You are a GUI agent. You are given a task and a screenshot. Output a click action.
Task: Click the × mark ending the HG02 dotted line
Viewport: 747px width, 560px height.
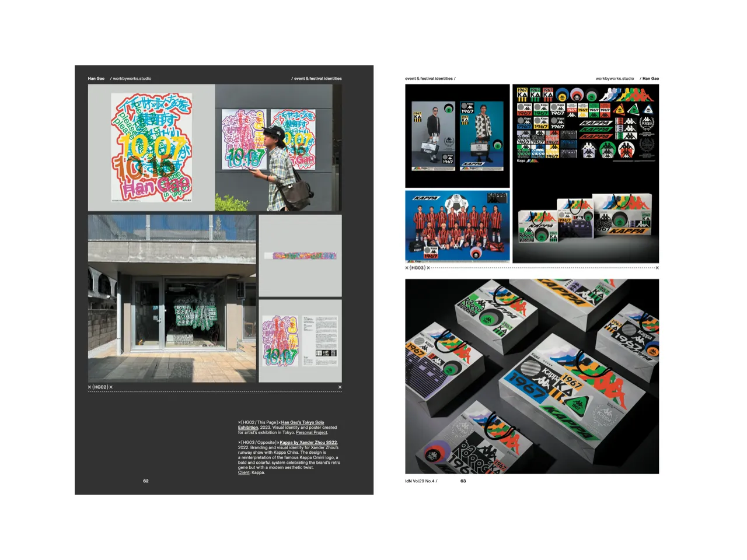point(340,387)
